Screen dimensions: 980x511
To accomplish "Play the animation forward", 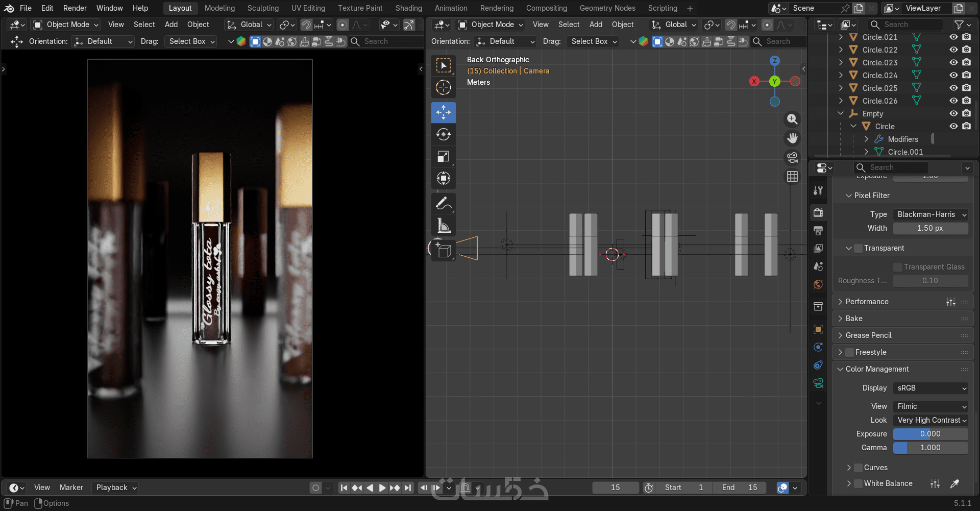I will (x=382, y=488).
